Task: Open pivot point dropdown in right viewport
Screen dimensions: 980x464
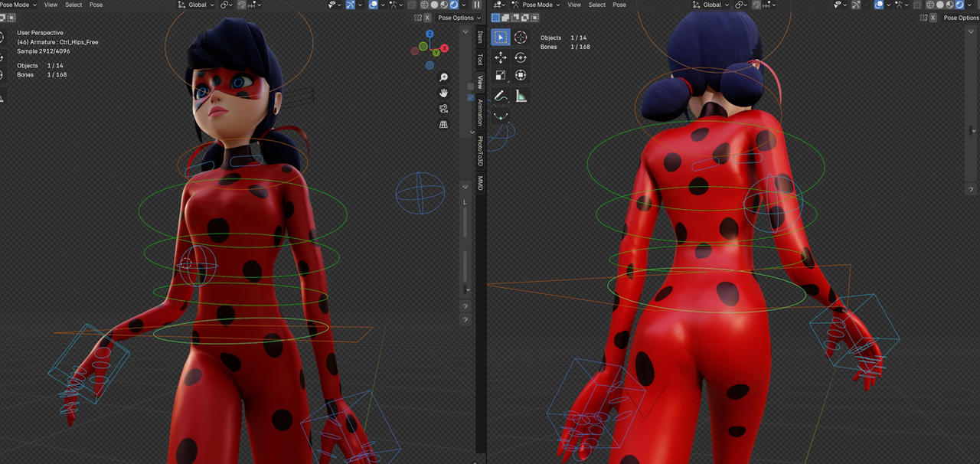Action: [741, 5]
